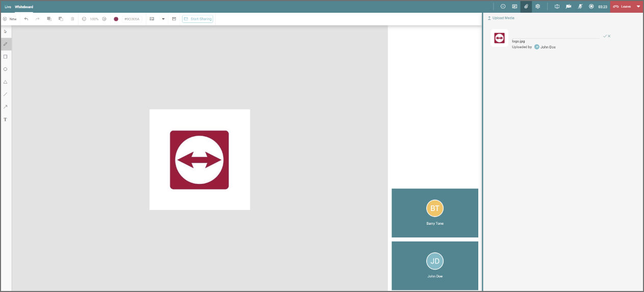Switch to the Live tab
644x292 pixels.
pyautogui.click(x=8, y=7)
